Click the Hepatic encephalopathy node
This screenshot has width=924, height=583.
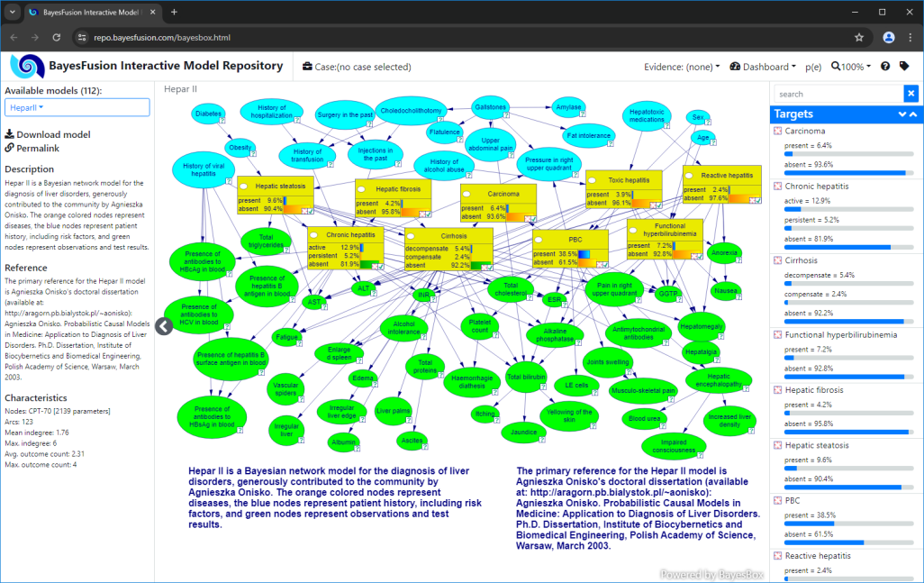coord(719,380)
